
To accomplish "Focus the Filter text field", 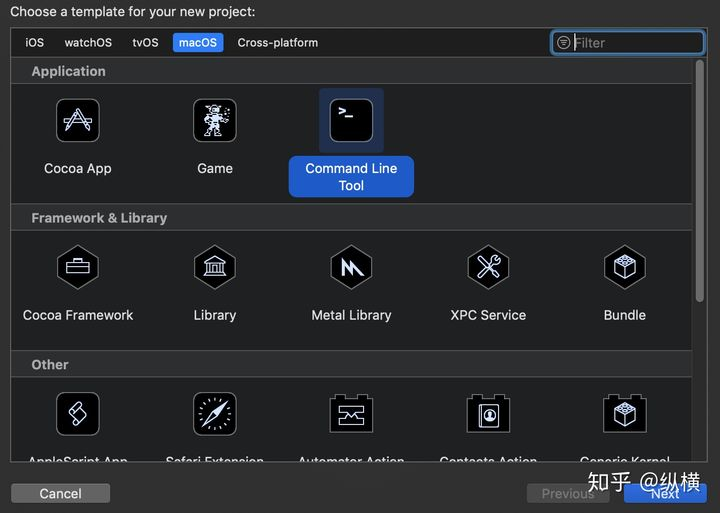I will (x=627, y=43).
